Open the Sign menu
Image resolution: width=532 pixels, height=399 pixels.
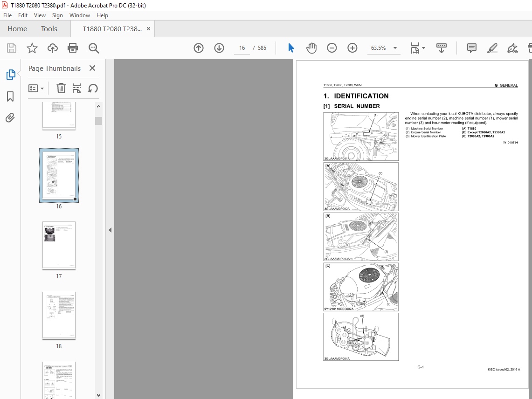coord(57,15)
